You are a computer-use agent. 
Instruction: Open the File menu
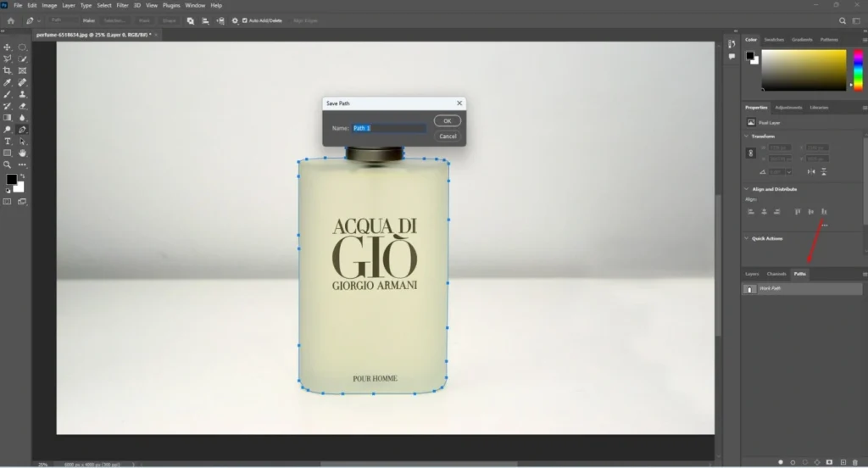pos(18,6)
